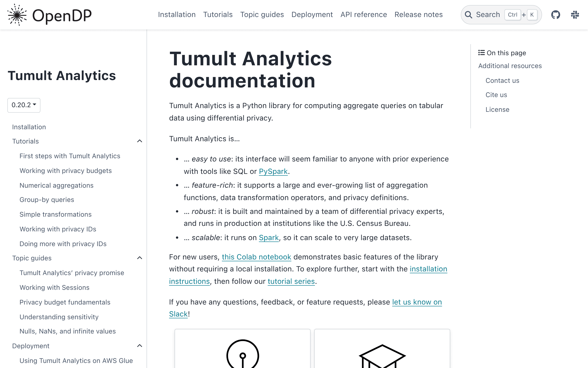This screenshot has height=368, width=588.
Task: Click let us know on Slack link
Action: pos(417,302)
